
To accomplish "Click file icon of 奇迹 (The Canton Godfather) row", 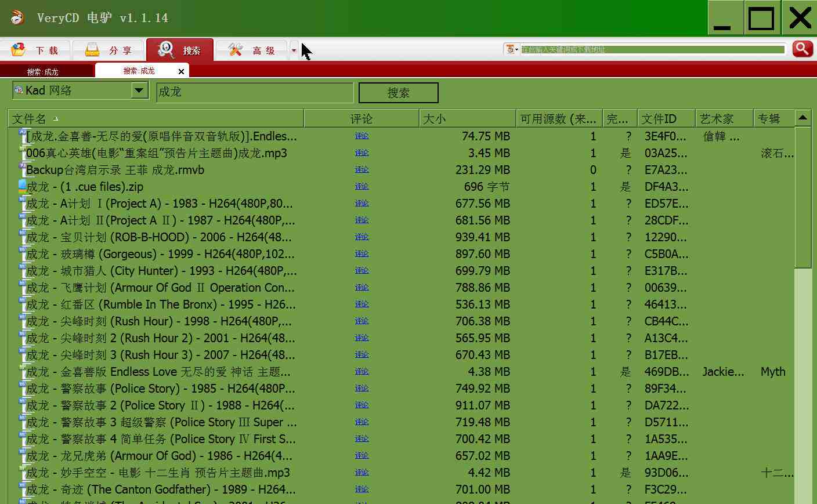I will 23,488.
